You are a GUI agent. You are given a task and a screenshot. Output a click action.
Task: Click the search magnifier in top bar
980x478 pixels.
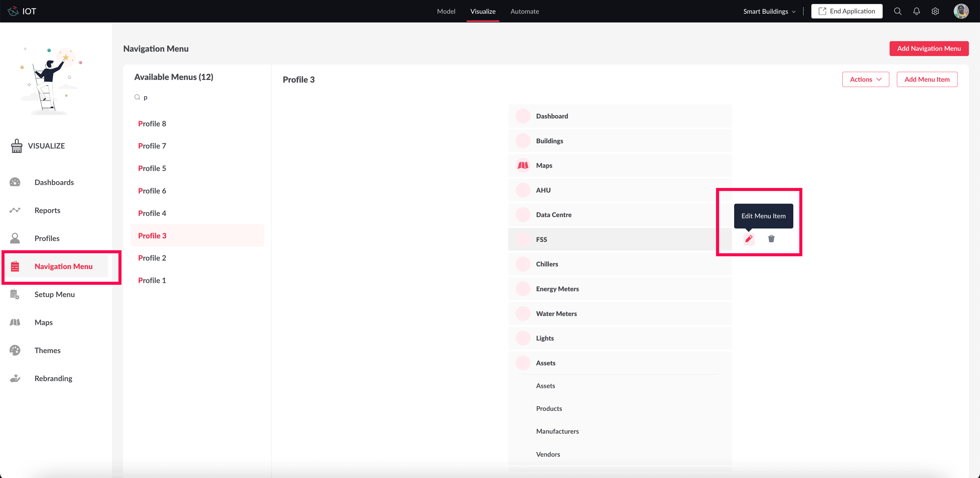pos(897,11)
